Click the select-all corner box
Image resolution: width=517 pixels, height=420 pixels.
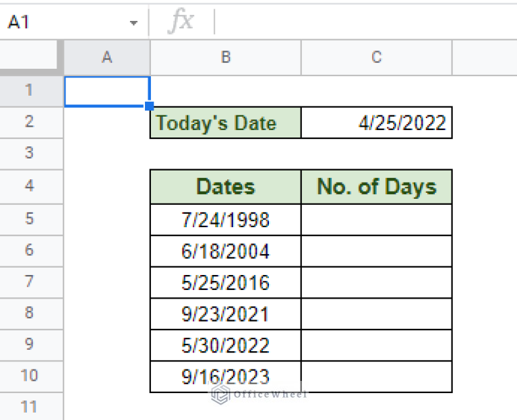pos(32,58)
